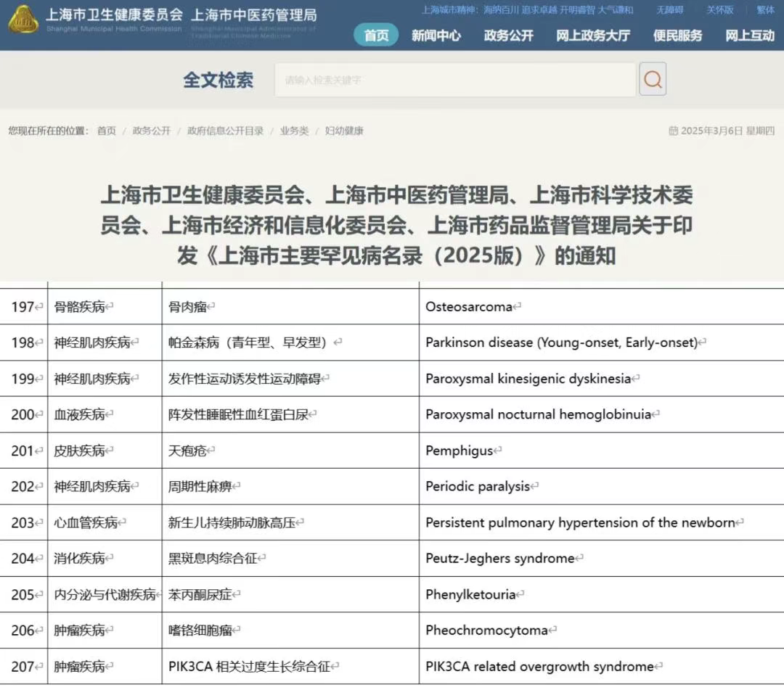This screenshot has height=690, width=784.
Task: Select Persistent pulmonary hypertension of the newborn cell
Action: pyautogui.click(x=602, y=522)
